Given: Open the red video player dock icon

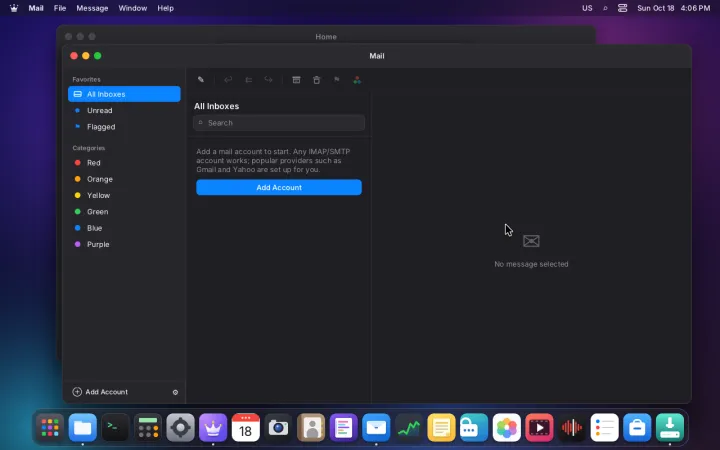Looking at the screenshot, I should click(x=539, y=428).
